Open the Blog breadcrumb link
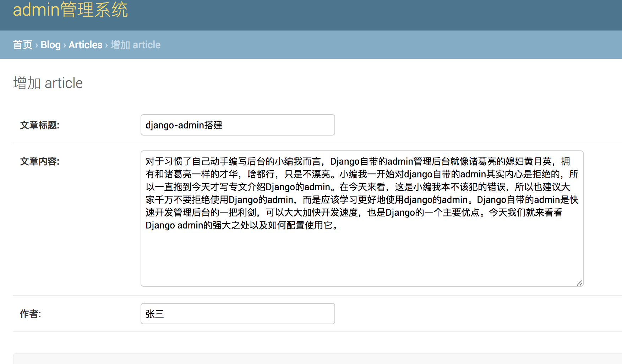This screenshot has height=364, width=622. 50,45
